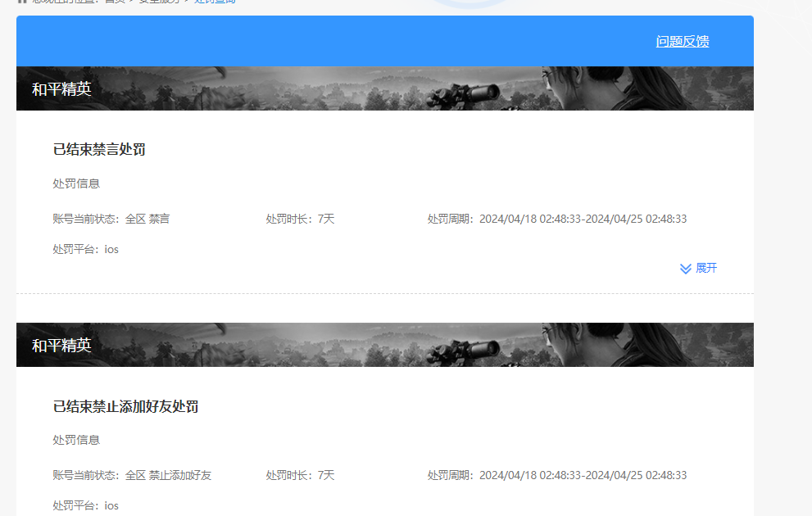Select 处罚信息 label under 已结束禁言处罚
This screenshot has width=812, height=516.
point(76,183)
